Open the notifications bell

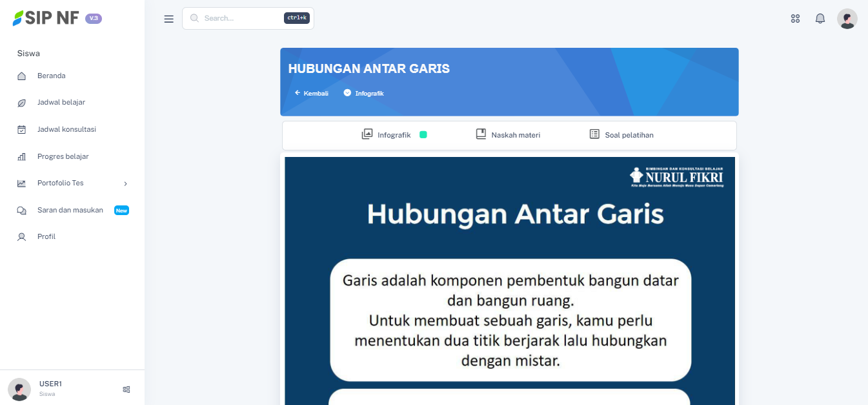coord(820,19)
